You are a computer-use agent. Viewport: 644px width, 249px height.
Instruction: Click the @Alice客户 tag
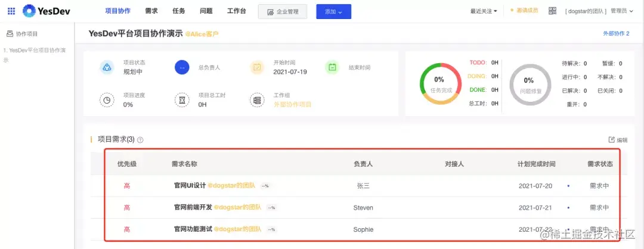point(202,34)
